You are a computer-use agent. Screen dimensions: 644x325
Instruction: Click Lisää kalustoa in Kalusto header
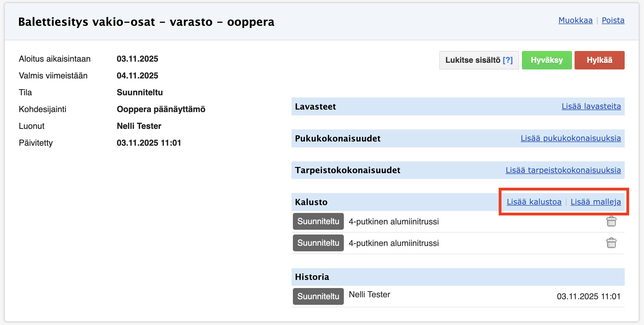coord(534,202)
